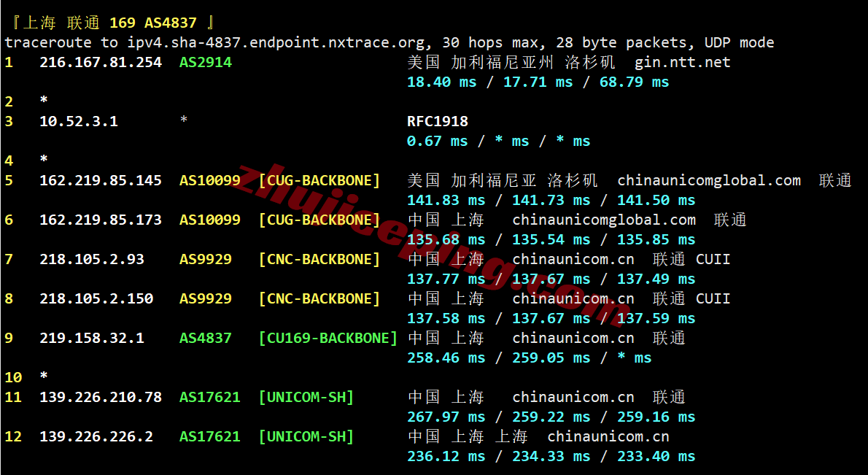
Task: Select [UNICOM-SH] tag on hop 11
Action: [306, 398]
